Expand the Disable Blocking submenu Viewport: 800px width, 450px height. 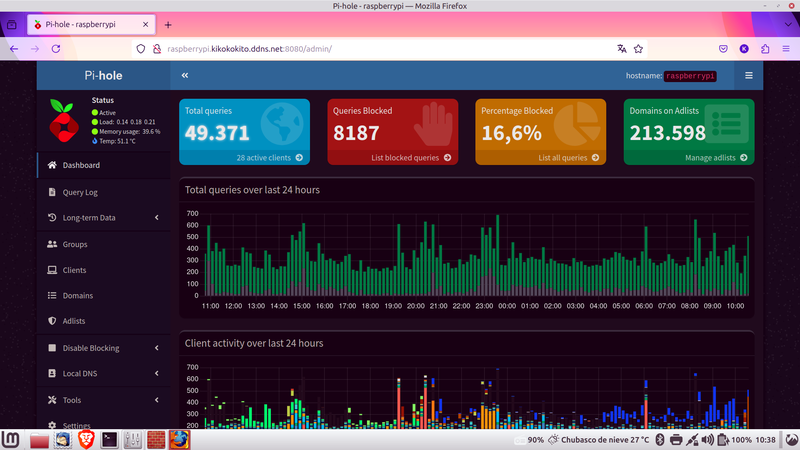click(104, 348)
